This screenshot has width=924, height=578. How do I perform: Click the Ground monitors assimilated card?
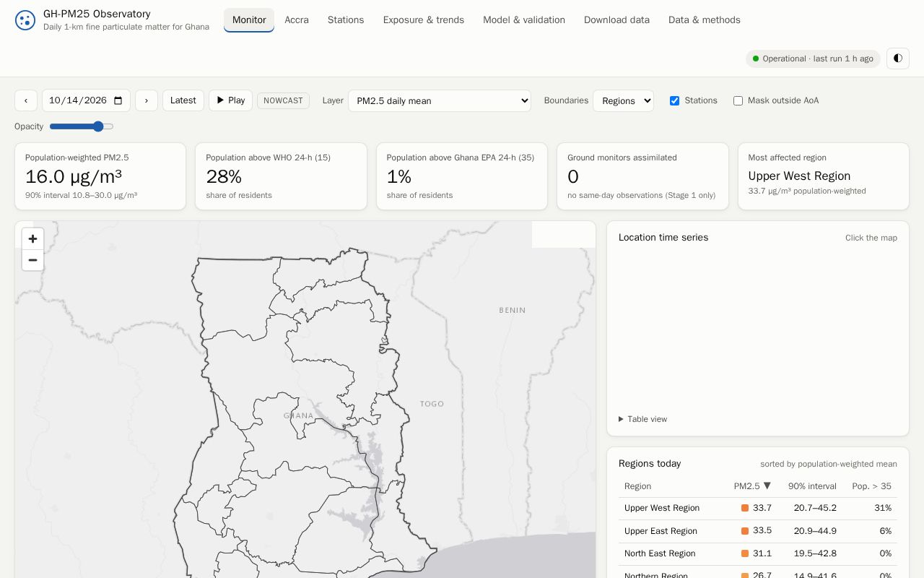[x=642, y=176]
